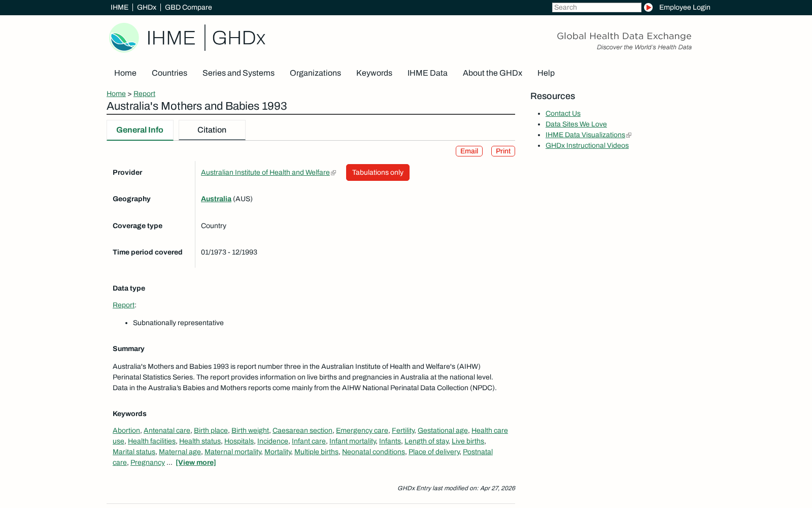Open the Neonatal conditions keyword
812x508 pixels.
click(374, 452)
